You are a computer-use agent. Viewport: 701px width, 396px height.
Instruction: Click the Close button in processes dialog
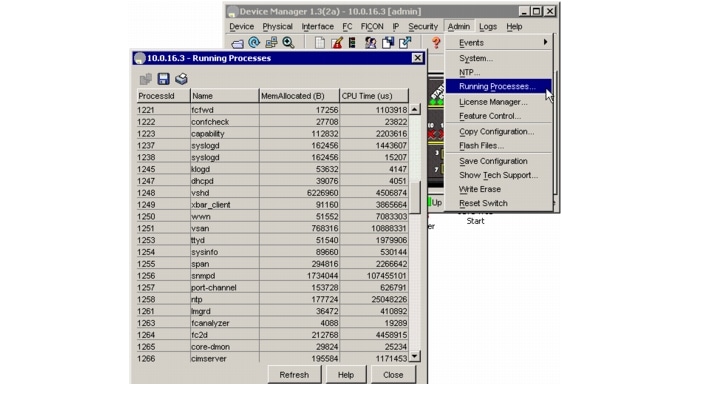point(393,375)
